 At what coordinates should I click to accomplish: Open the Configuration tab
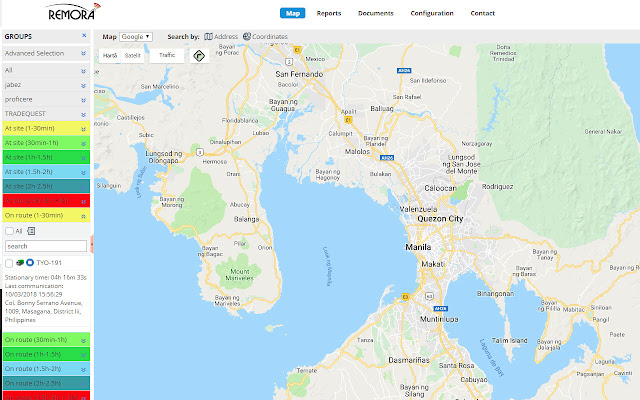pos(432,13)
